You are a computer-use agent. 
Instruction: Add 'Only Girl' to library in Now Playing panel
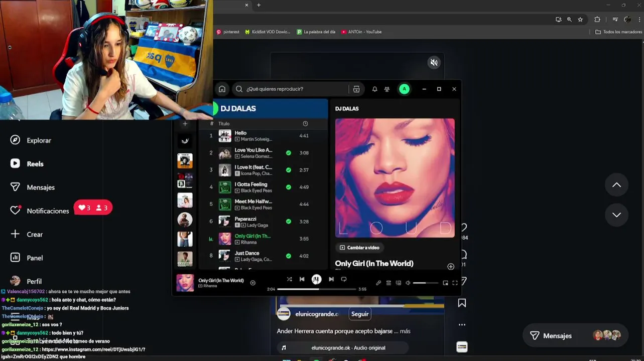(x=451, y=267)
